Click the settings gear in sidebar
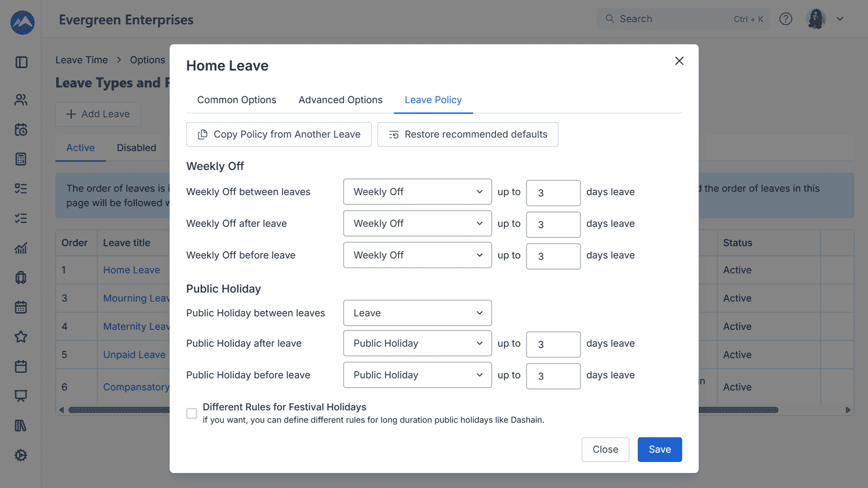 21,456
